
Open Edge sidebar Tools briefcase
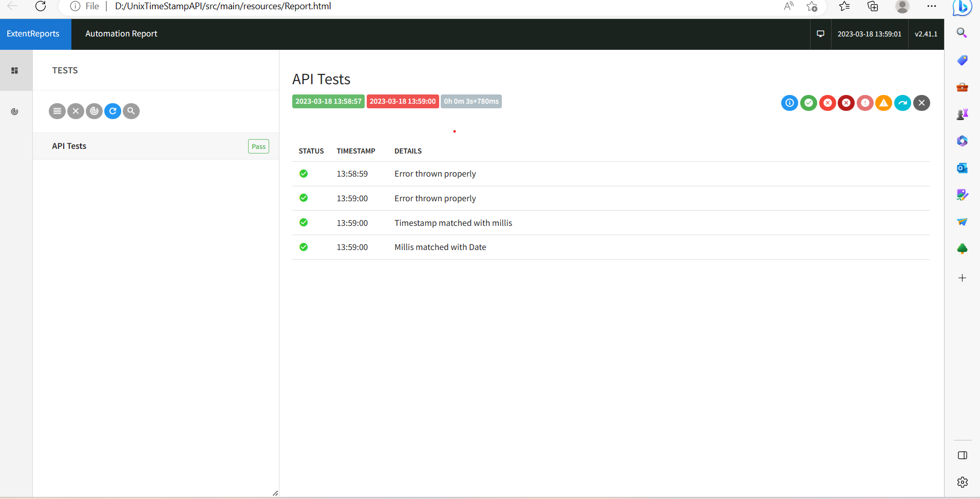click(962, 87)
